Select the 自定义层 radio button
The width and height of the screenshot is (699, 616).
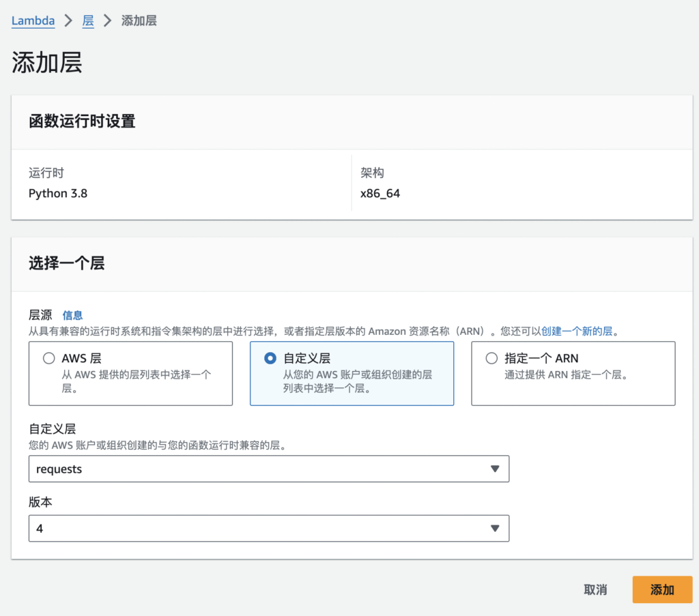[270, 358]
